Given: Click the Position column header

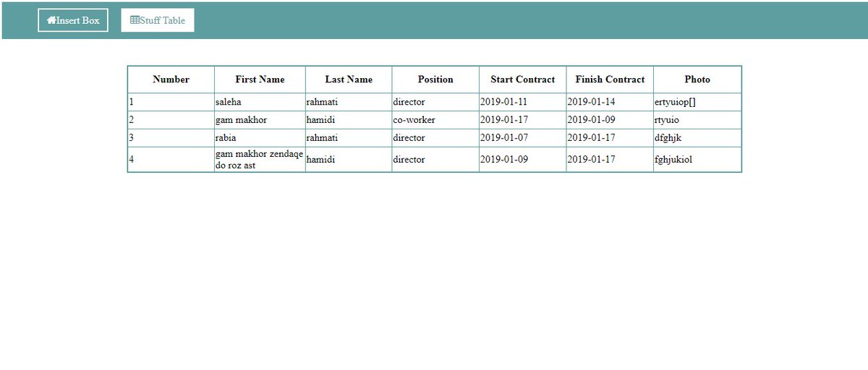Looking at the screenshot, I should 435,79.
